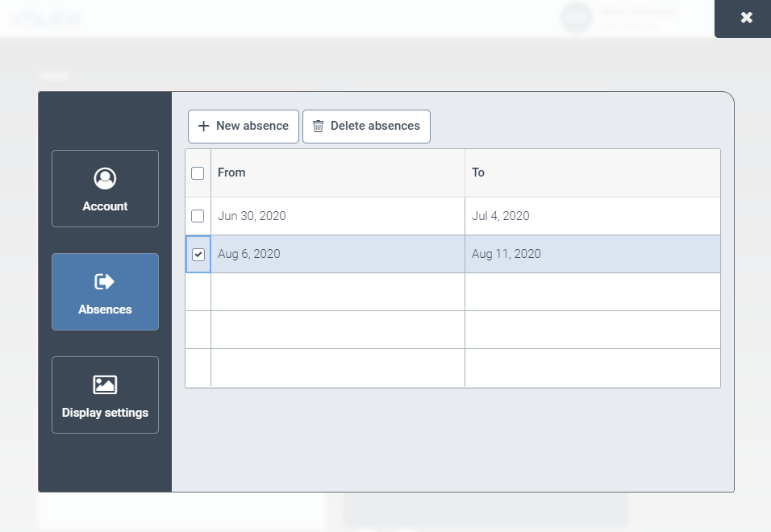This screenshot has height=532, width=771.
Task: Select the Absences tab label
Action: tap(105, 310)
